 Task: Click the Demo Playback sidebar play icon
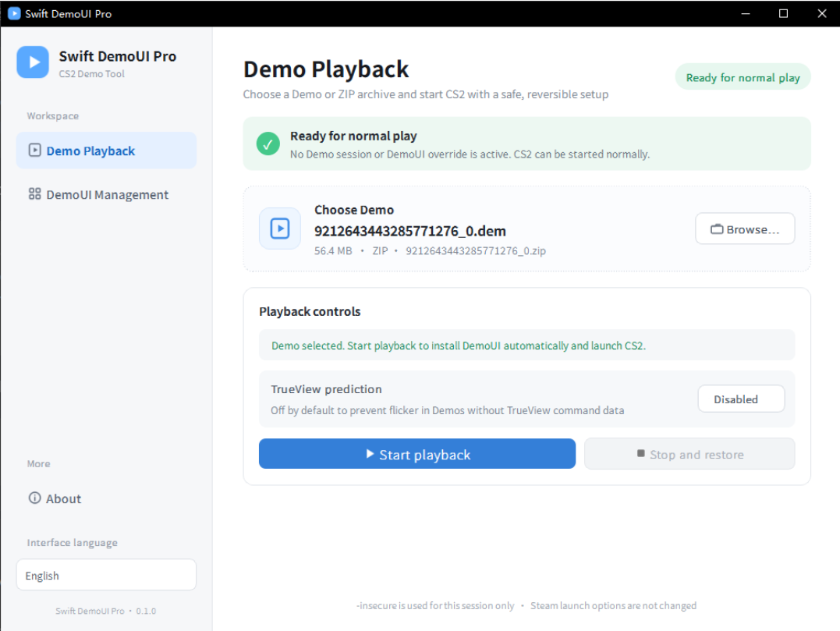(x=35, y=150)
